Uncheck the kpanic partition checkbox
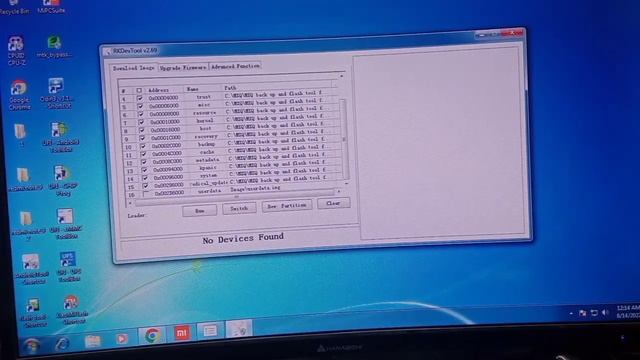Viewport: 640px width, 360px height. [x=144, y=170]
